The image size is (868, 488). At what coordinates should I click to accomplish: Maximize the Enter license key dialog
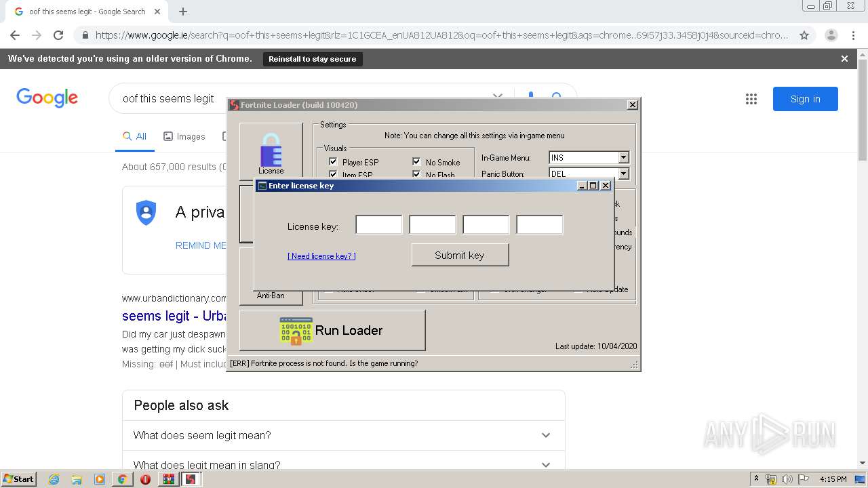pos(593,186)
